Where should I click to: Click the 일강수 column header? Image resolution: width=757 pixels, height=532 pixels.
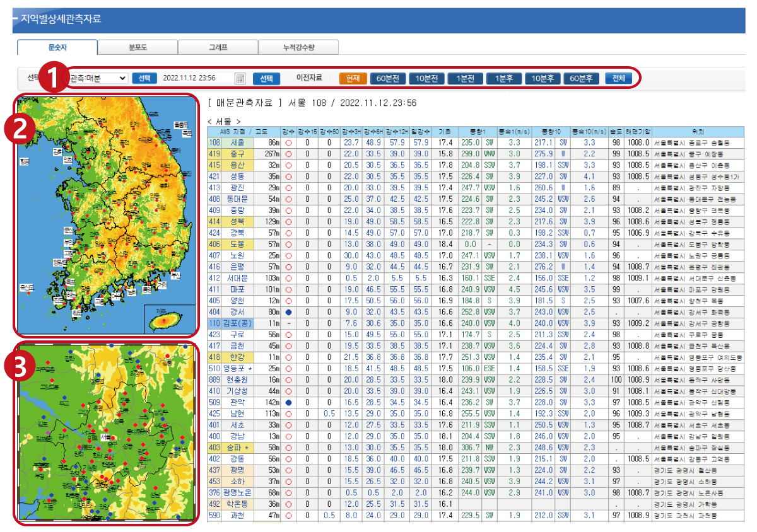click(421, 132)
